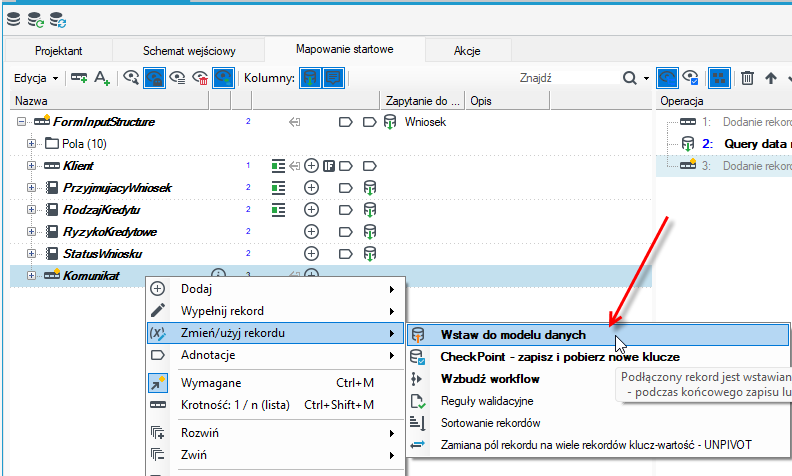Click the database icon next to Wniosek
The width and height of the screenshot is (792, 476).
click(390, 122)
